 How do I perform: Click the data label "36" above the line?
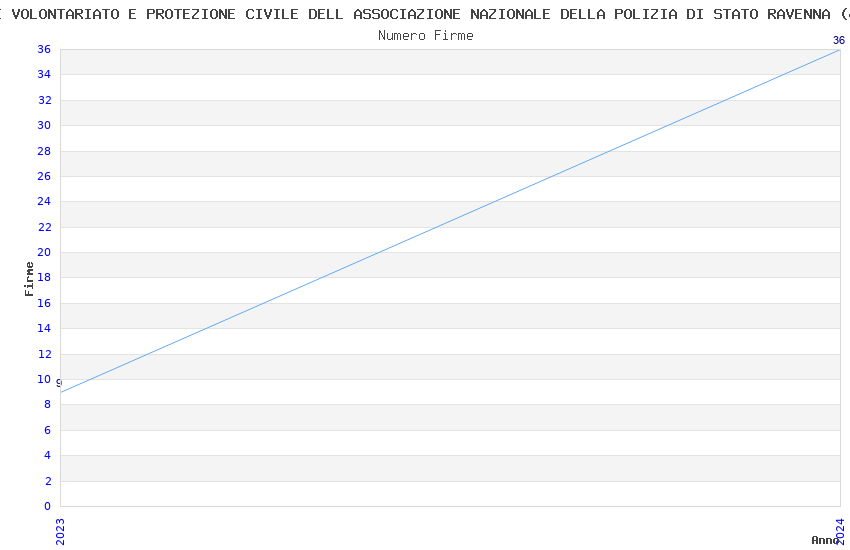838,41
